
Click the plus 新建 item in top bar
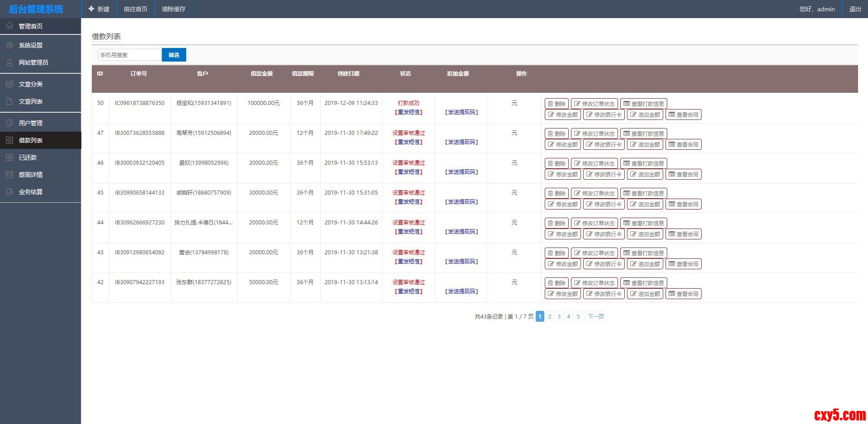pyautogui.click(x=99, y=9)
